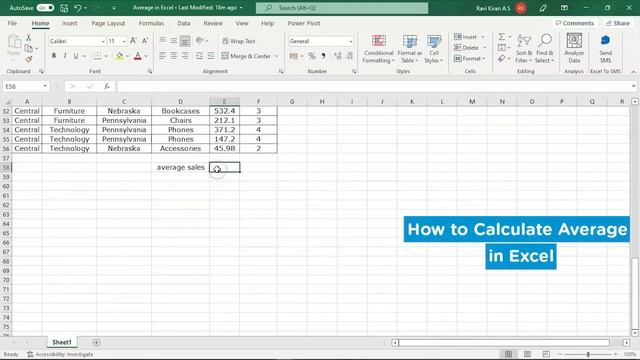
Task: Click the Merge & Center button
Action: point(246,56)
